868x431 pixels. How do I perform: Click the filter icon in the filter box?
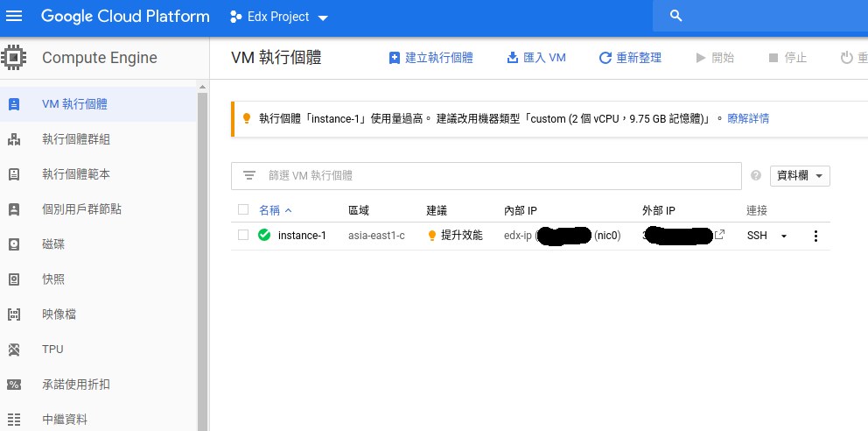(x=249, y=175)
